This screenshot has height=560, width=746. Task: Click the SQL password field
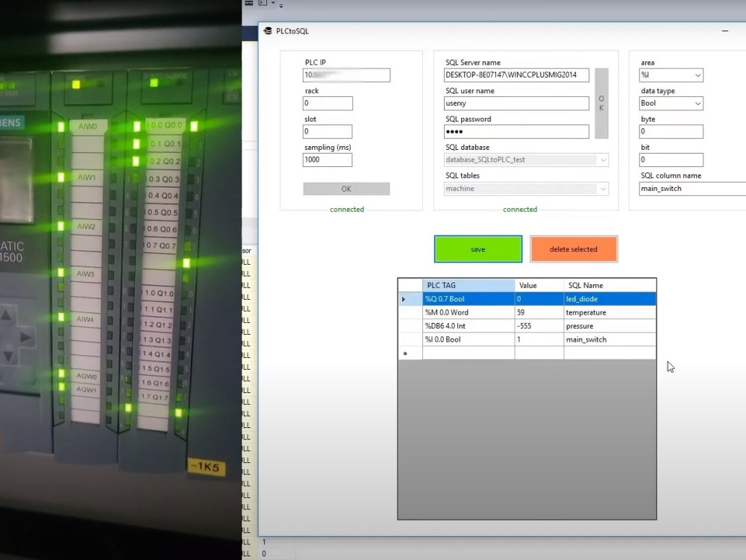point(516,132)
